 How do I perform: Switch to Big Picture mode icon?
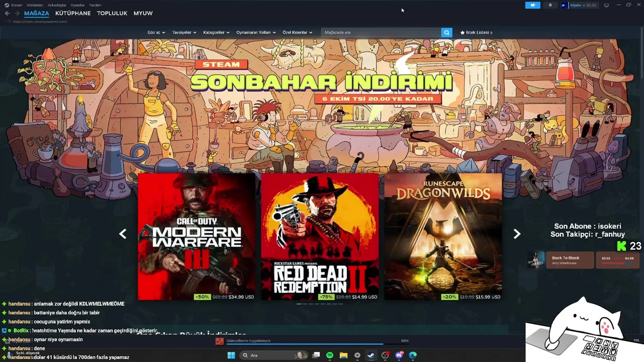pos(606,5)
